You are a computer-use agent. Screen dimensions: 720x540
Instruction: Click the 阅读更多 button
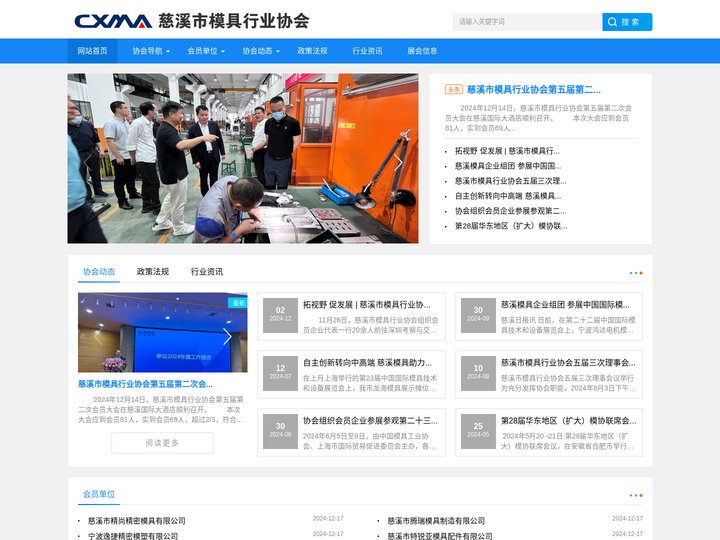pos(163,443)
